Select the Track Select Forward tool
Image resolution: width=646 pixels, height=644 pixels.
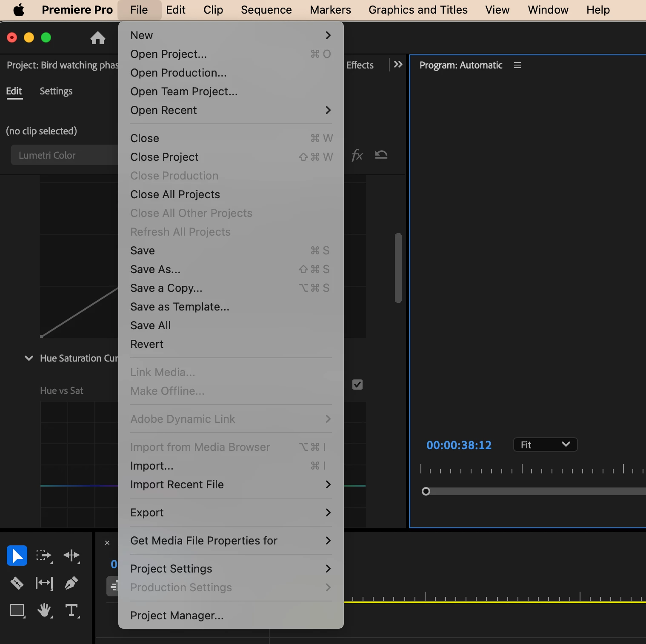pos(44,556)
